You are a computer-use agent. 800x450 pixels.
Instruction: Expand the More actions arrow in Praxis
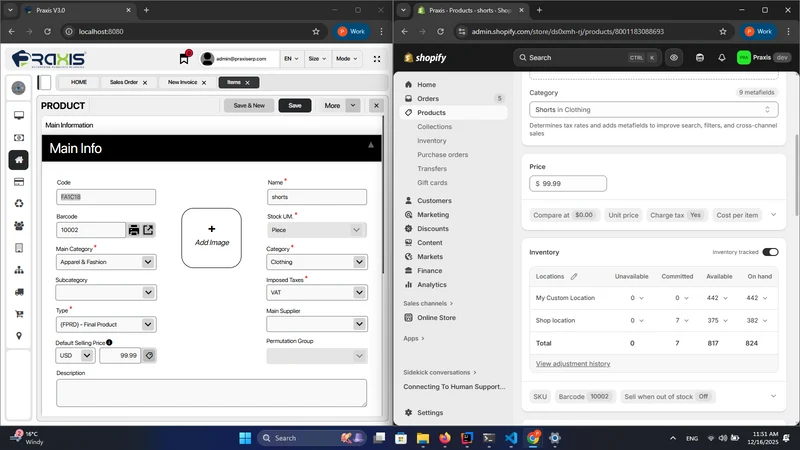coord(353,106)
